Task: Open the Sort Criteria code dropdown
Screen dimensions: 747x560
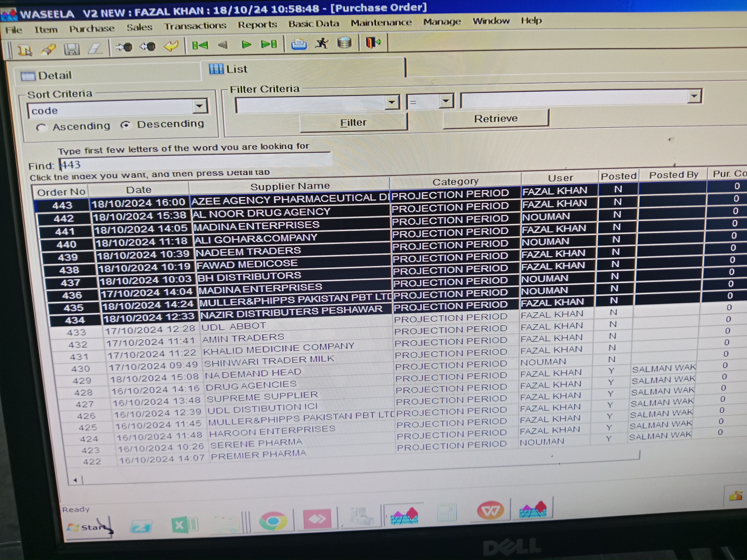Action: click(x=200, y=107)
